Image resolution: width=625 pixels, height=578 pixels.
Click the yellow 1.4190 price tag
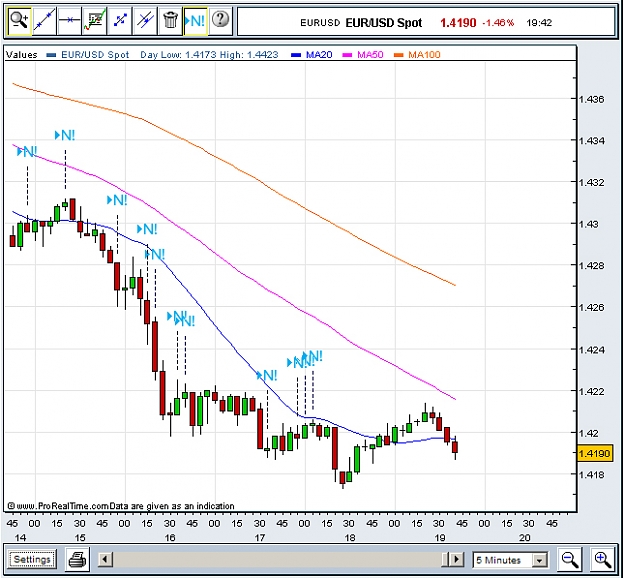(594, 453)
